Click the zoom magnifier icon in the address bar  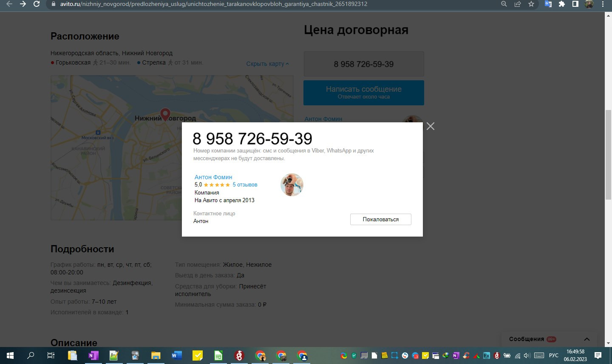tap(504, 4)
